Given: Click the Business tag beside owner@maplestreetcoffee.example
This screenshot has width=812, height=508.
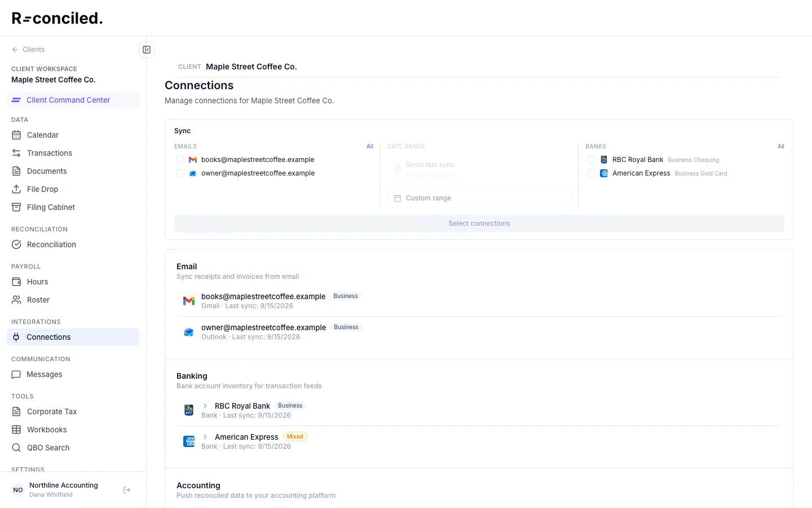Looking at the screenshot, I should (x=346, y=327).
